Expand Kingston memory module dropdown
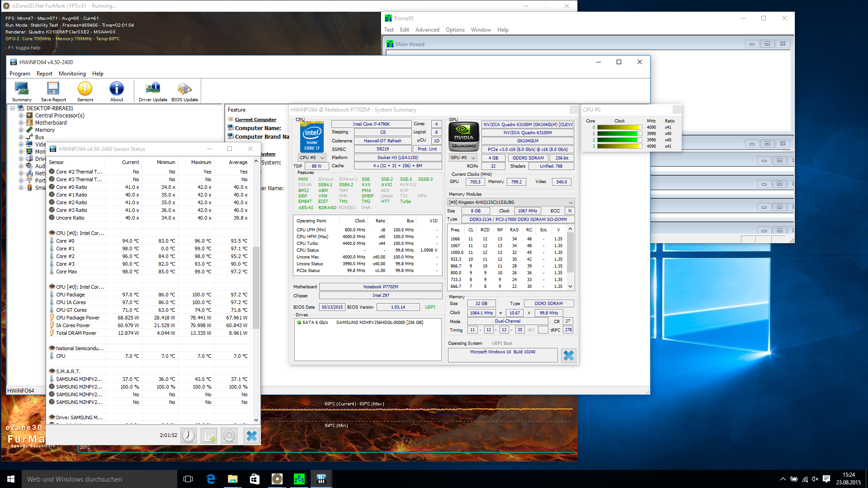The width and height of the screenshot is (868, 488). coord(571,202)
